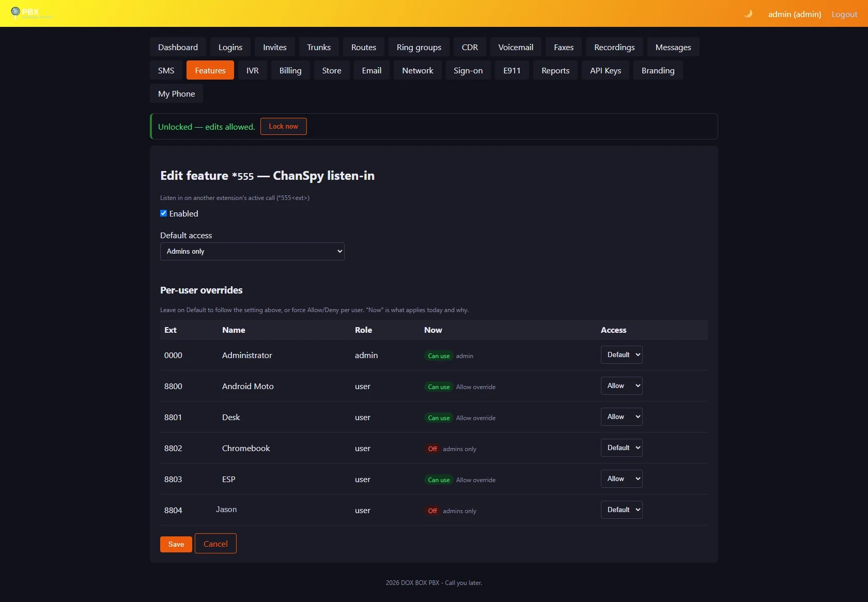Open the Store tab
Viewport: 868px width, 602px height.
click(x=332, y=70)
